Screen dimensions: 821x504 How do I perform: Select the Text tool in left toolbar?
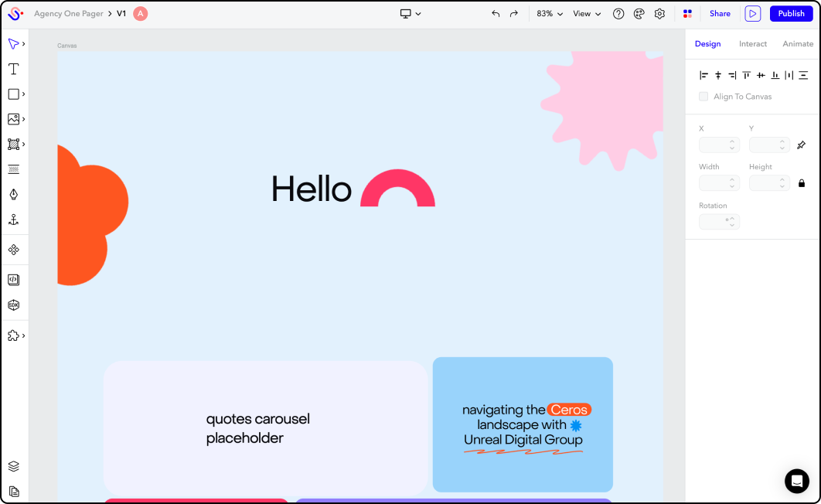pyautogui.click(x=13, y=70)
